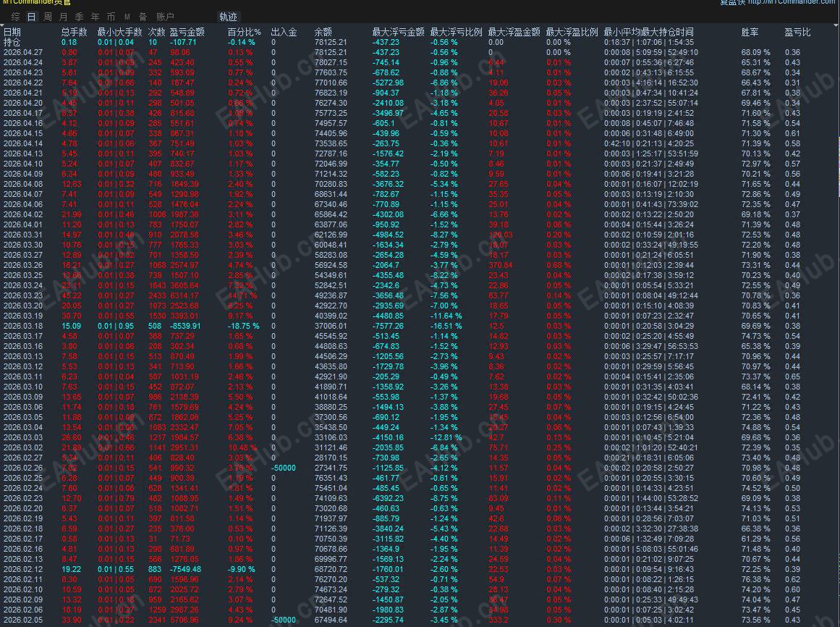Click the 74.88 % win rate cell
Screen dimensions: 840x627
(x=755, y=427)
